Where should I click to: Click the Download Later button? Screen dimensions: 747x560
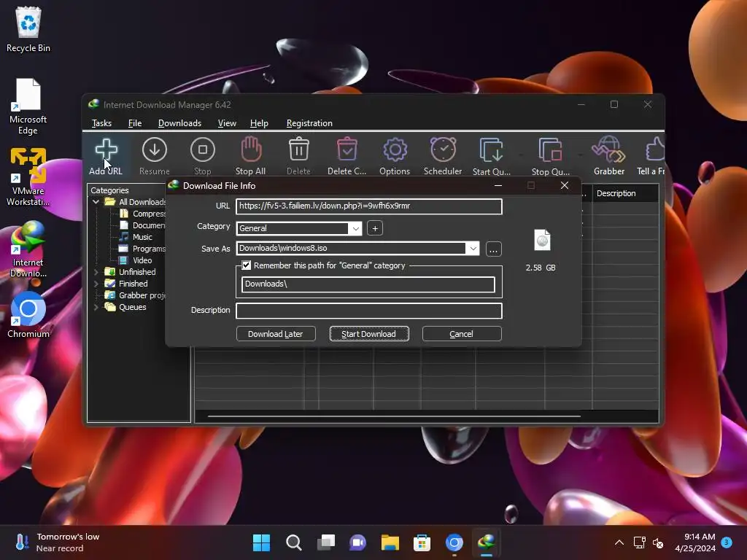(275, 334)
